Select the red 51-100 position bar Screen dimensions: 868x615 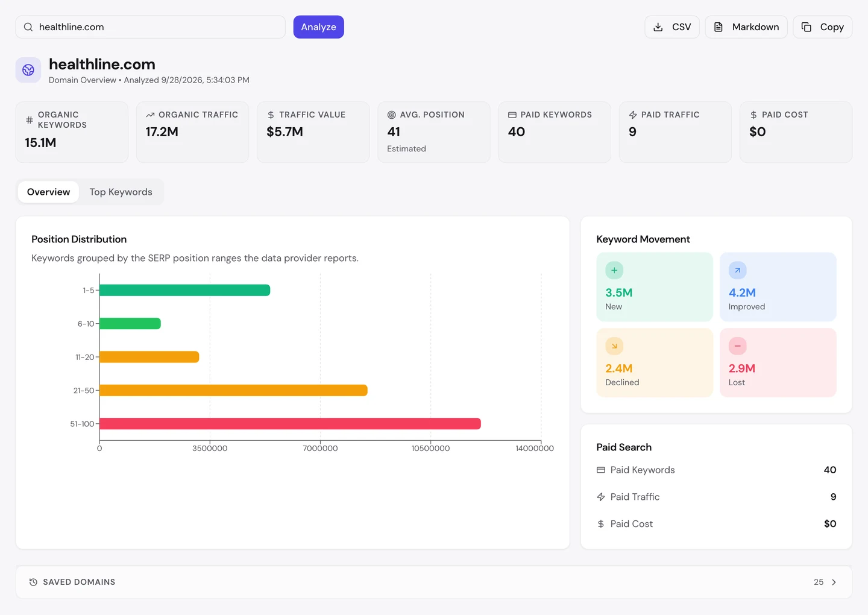(290, 424)
